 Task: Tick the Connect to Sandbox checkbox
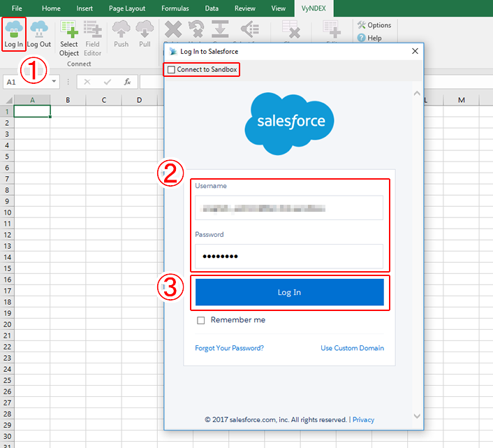(171, 69)
